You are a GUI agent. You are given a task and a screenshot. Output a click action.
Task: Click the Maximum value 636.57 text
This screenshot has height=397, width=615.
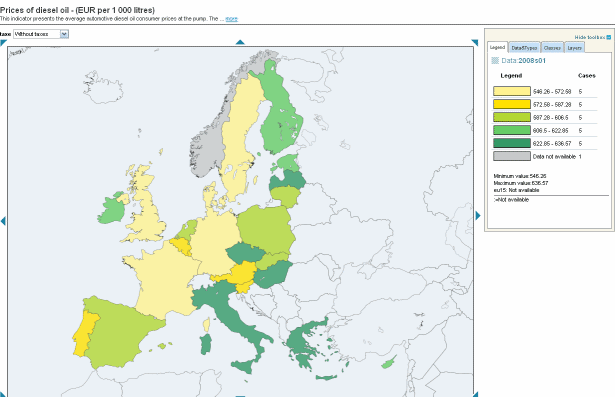520,183
